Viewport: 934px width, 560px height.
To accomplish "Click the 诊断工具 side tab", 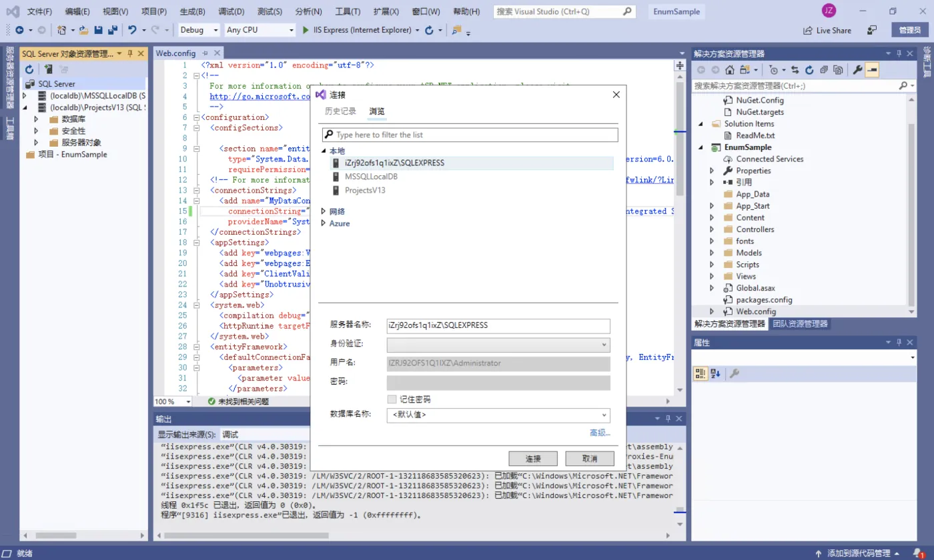I will click(927, 63).
